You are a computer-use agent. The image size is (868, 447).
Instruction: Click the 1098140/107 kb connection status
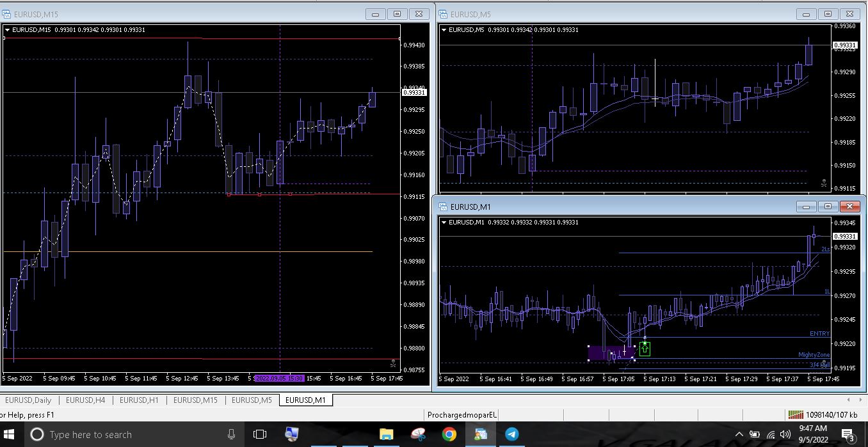click(823, 414)
